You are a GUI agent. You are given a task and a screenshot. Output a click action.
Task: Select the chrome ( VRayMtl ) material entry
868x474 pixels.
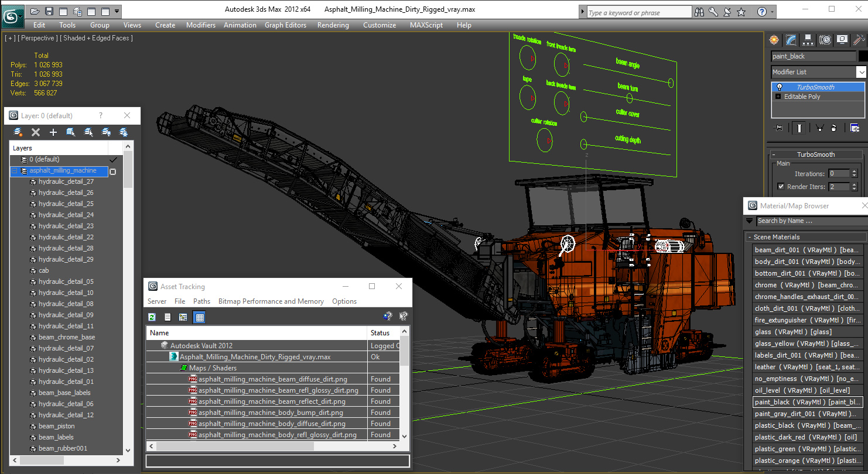(x=808, y=285)
